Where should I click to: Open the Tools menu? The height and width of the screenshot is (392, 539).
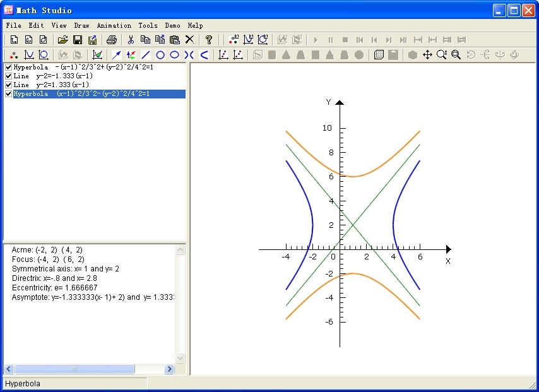[x=148, y=25]
